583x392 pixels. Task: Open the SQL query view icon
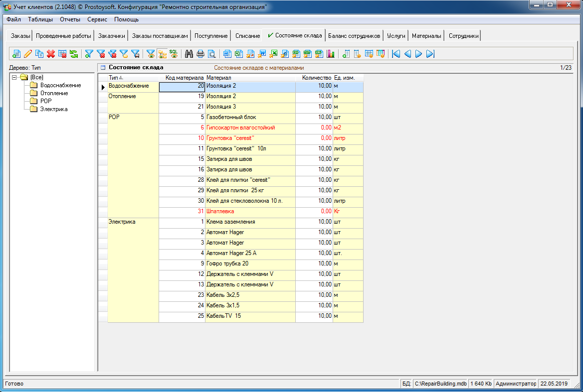click(x=174, y=54)
